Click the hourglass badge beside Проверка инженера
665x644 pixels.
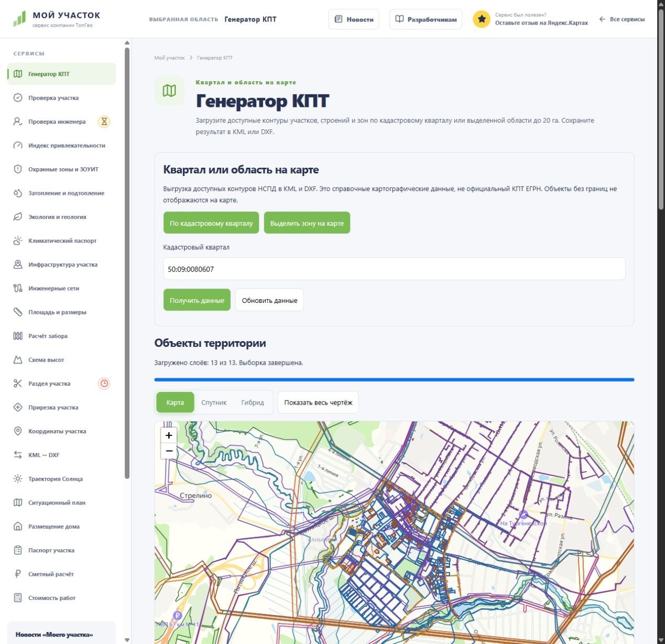point(104,122)
